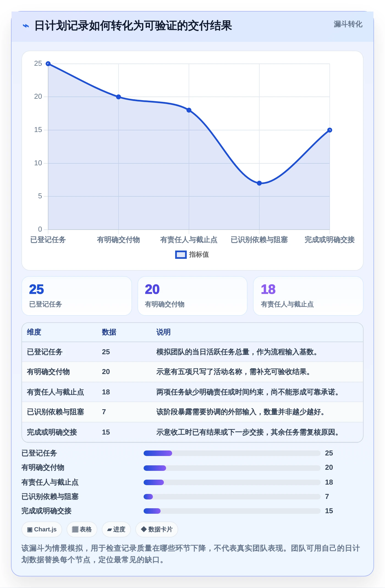The image size is (385, 588).
Task: Click the x-axis label 完成或明确交接
Action: coord(330,240)
